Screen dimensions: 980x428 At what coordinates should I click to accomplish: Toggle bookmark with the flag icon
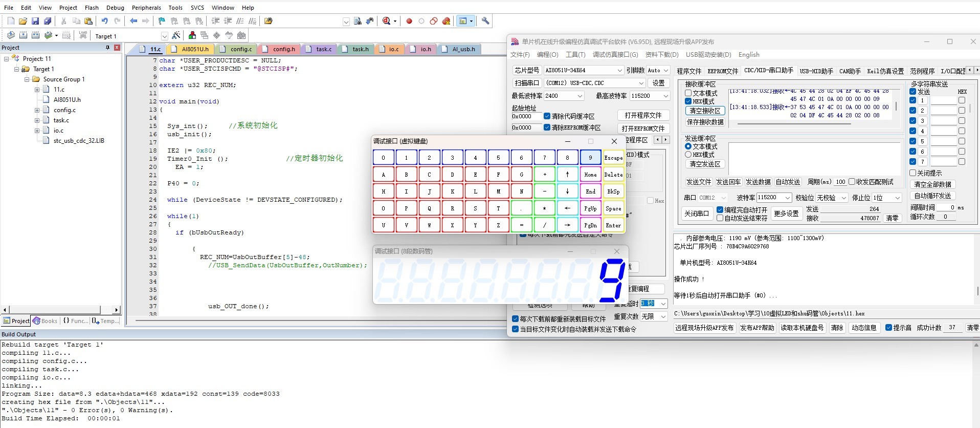pos(162,21)
